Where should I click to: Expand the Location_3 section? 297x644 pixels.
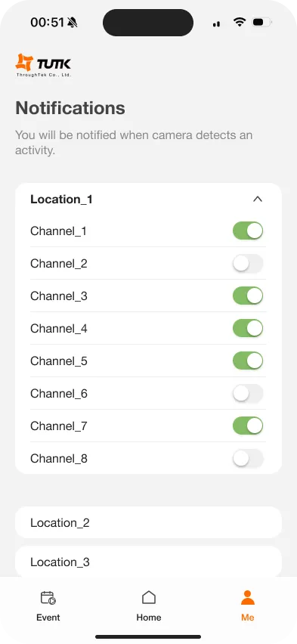point(148,562)
